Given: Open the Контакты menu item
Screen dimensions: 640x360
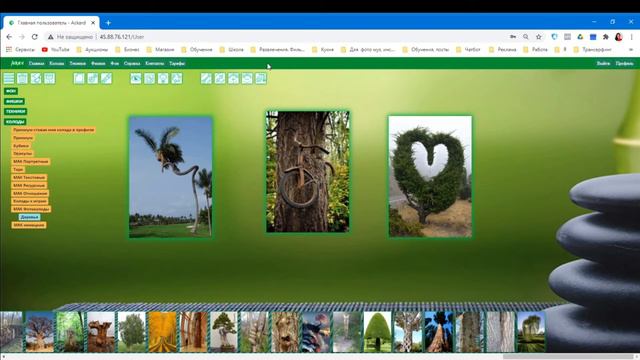Looking at the screenshot, I should [155, 64].
